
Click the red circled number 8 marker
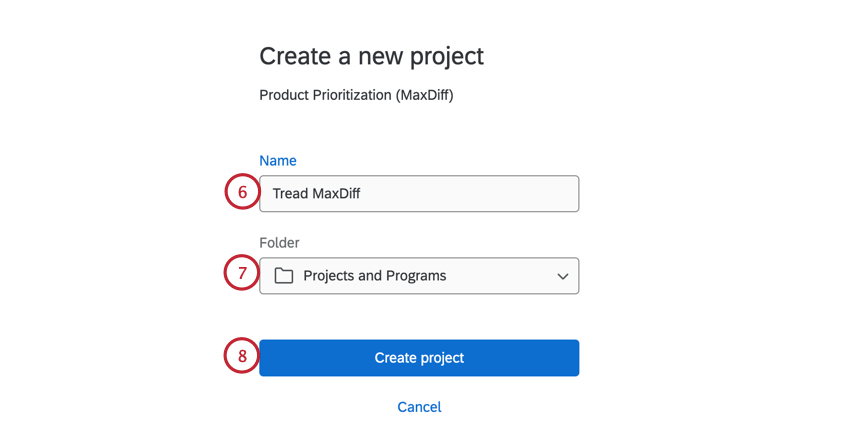click(x=242, y=357)
